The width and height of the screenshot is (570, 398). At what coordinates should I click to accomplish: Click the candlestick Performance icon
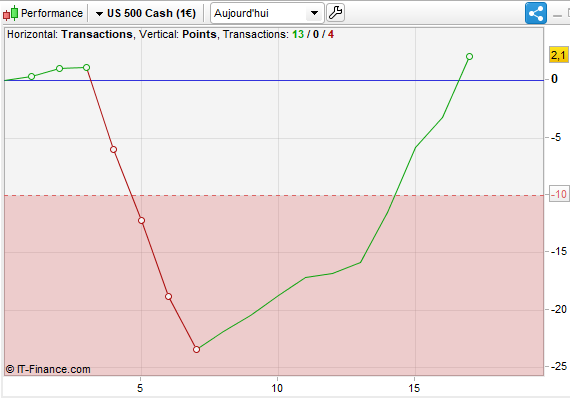10,13
